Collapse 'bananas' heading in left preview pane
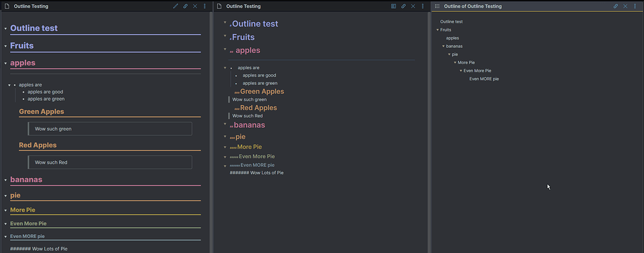The image size is (644, 253). tap(5, 180)
